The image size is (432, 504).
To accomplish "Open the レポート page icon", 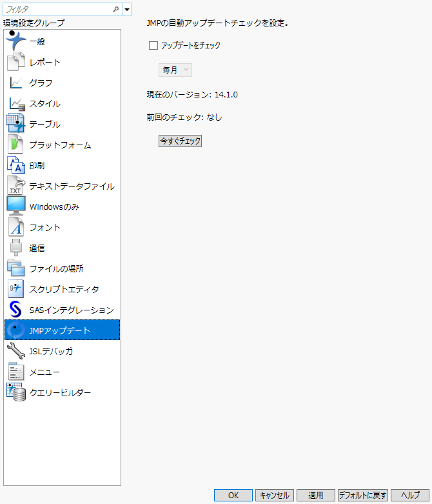I will point(15,61).
